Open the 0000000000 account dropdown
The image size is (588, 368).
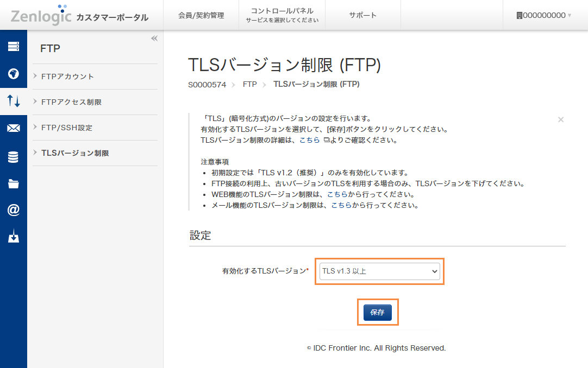click(543, 16)
